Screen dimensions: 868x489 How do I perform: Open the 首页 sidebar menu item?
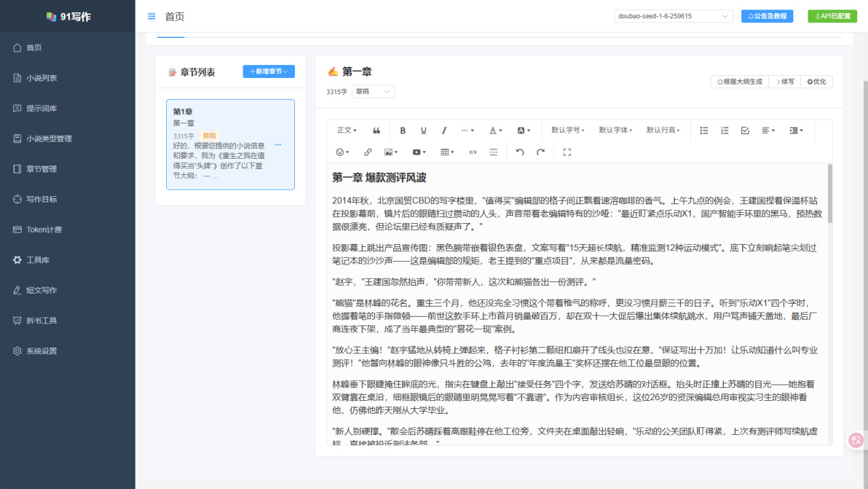(68, 47)
